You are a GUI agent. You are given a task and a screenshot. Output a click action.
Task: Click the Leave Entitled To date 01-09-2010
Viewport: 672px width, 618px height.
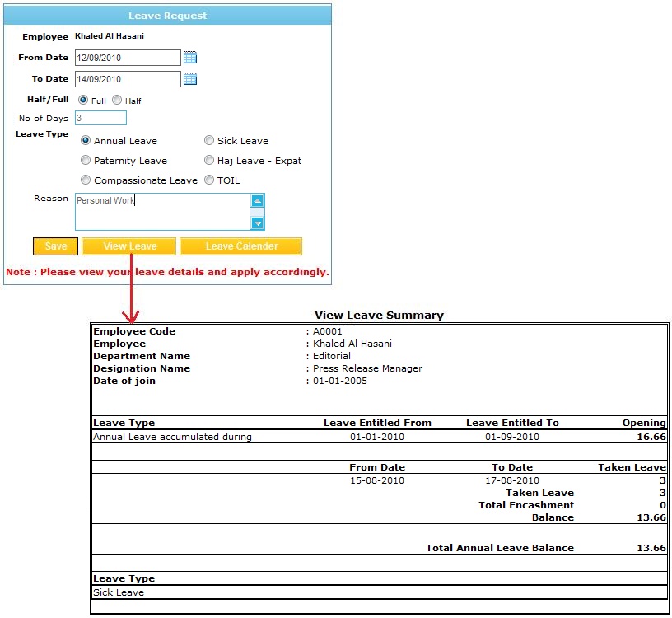(512, 437)
